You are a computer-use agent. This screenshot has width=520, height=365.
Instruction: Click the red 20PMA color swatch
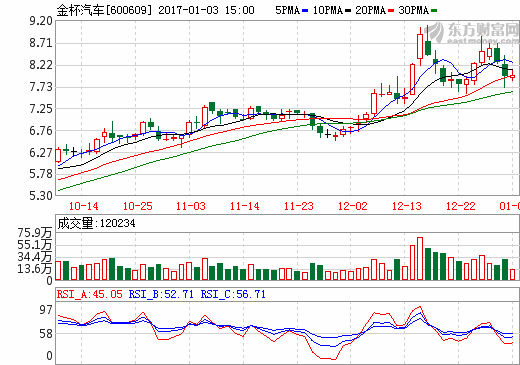click(391, 11)
